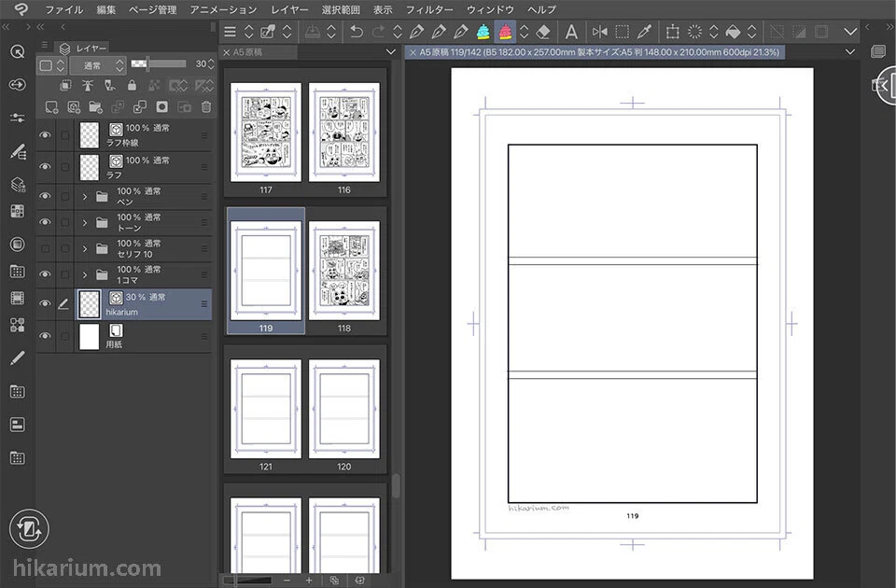Select the pink decoration brush icon
The height and width of the screenshot is (588, 896).
(505, 32)
